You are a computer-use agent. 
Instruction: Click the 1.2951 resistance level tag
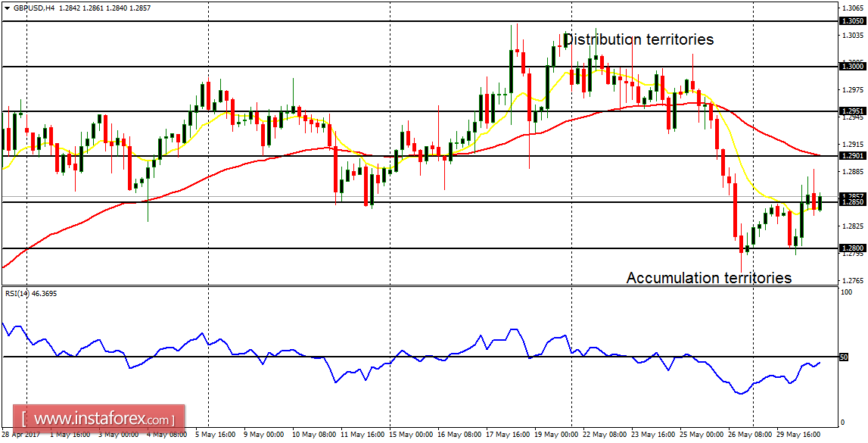pos(854,110)
